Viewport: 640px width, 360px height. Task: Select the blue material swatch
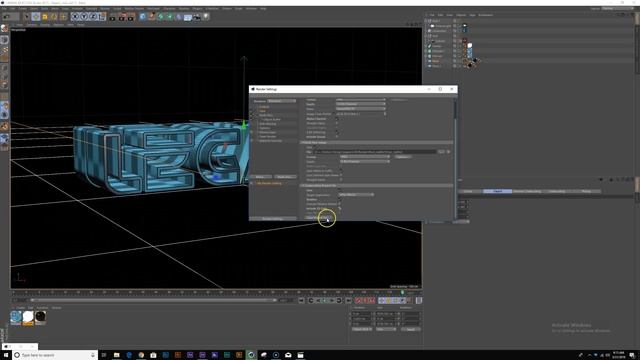(x=16, y=317)
